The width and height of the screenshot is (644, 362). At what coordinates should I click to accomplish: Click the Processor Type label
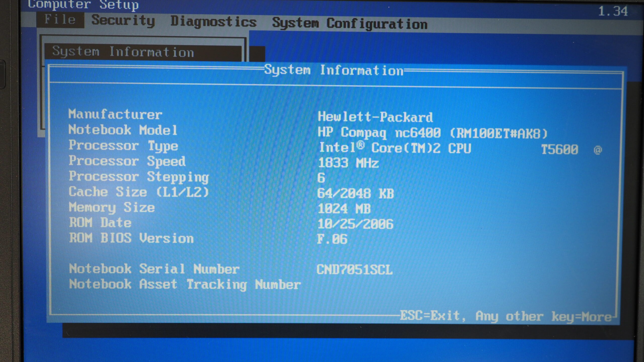click(x=123, y=146)
